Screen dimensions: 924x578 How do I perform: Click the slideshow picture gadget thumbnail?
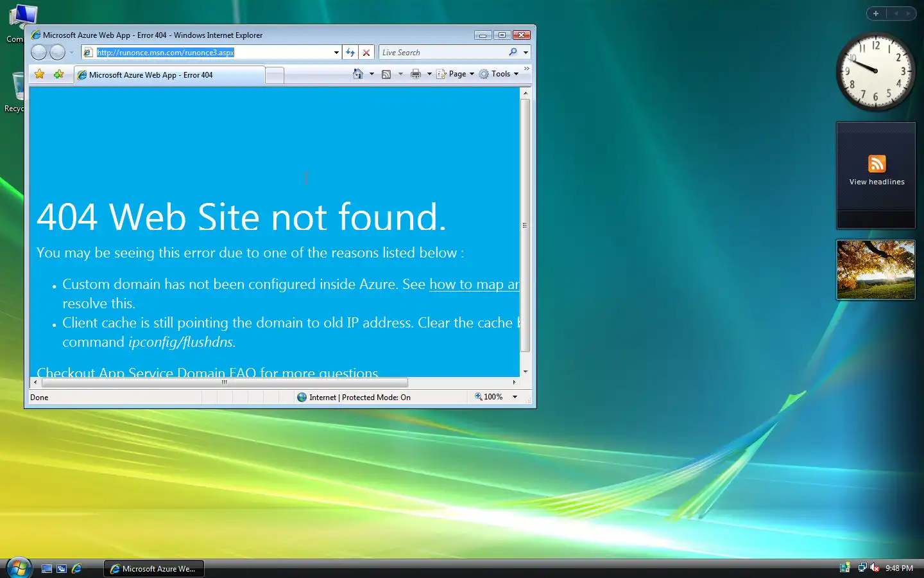(x=876, y=270)
